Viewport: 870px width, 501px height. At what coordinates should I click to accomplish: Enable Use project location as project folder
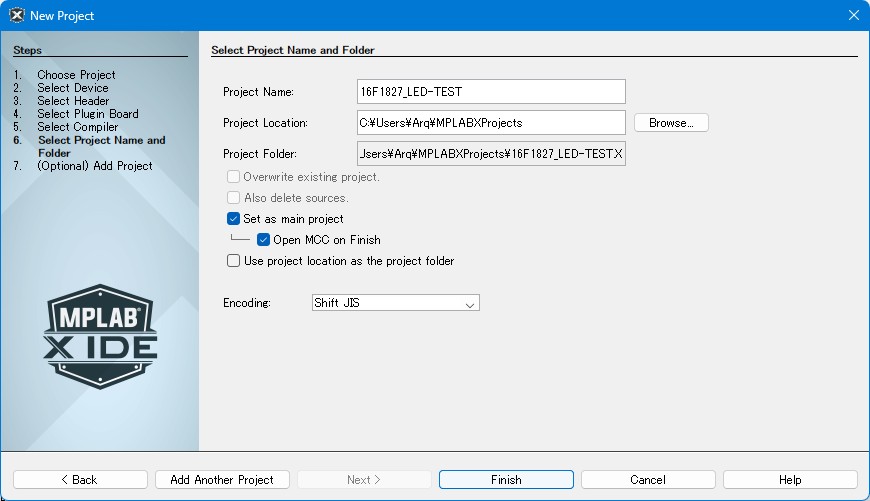234,261
